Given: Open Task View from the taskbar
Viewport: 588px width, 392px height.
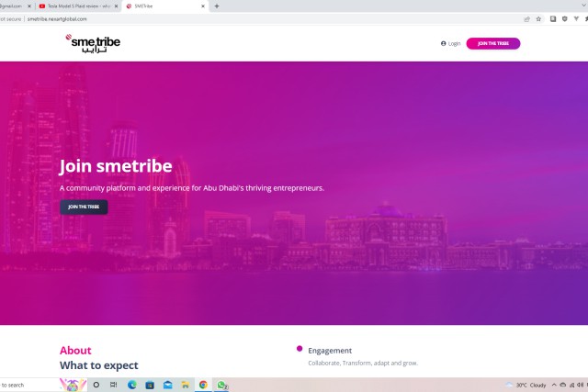Looking at the screenshot, I should tap(114, 385).
